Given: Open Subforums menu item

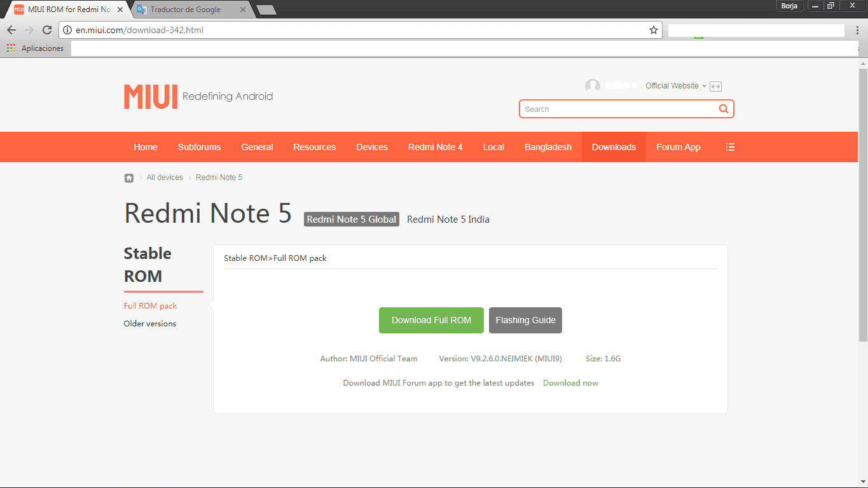Looking at the screenshot, I should pyautogui.click(x=200, y=147).
